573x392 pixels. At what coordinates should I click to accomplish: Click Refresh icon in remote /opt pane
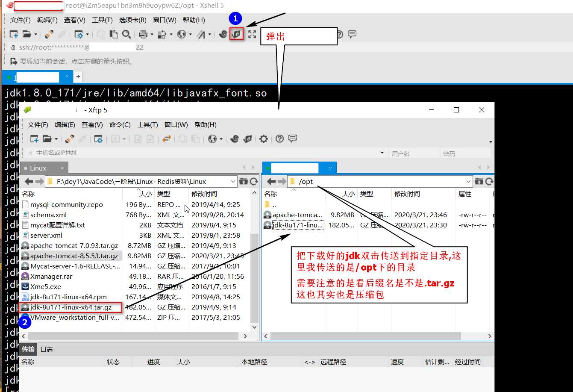coord(489,182)
